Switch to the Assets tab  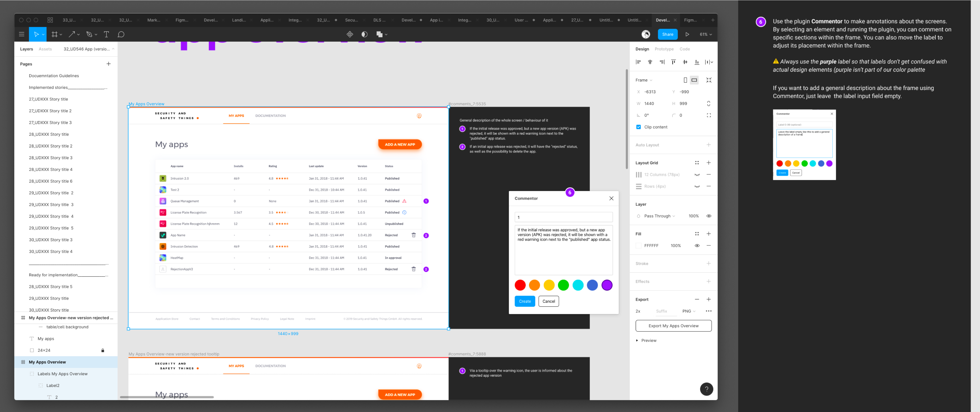click(x=45, y=49)
